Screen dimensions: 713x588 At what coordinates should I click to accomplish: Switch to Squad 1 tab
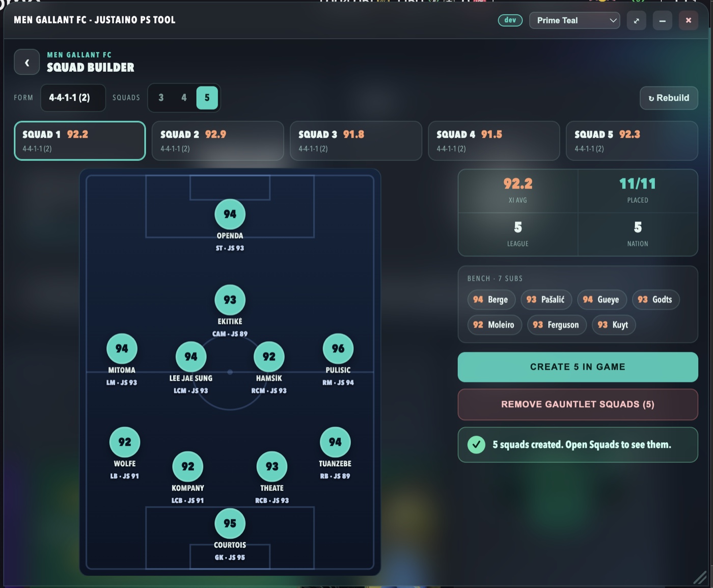coord(80,141)
